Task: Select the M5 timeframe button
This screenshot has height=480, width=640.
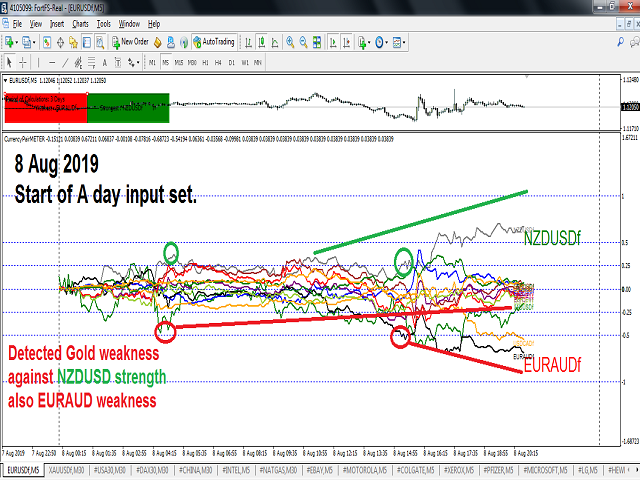Action: (x=166, y=61)
